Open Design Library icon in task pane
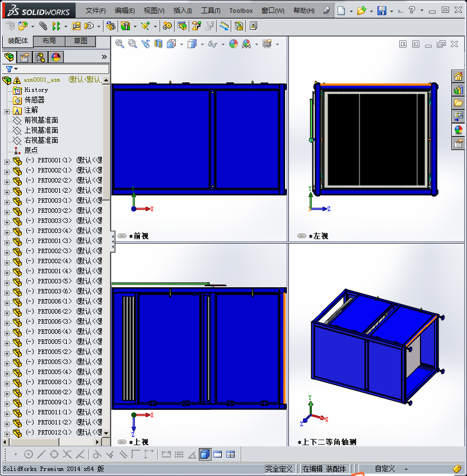 [x=458, y=90]
